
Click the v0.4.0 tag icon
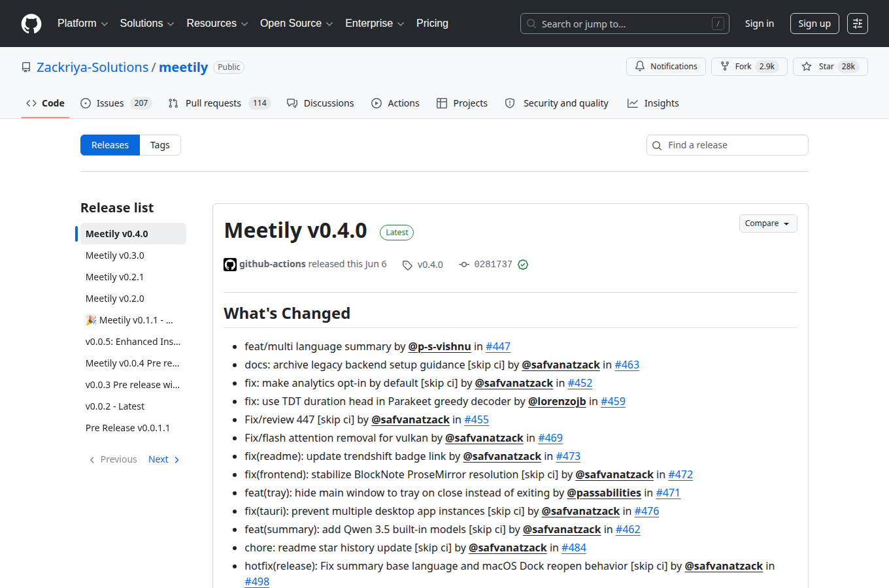[x=407, y=265]
